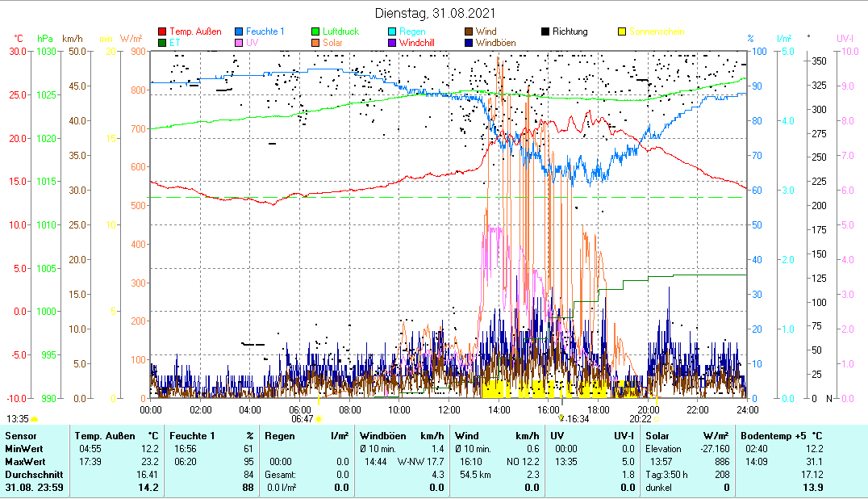
Task: Click the red Temp. Außen legend swatch
Action: point(162,31)
